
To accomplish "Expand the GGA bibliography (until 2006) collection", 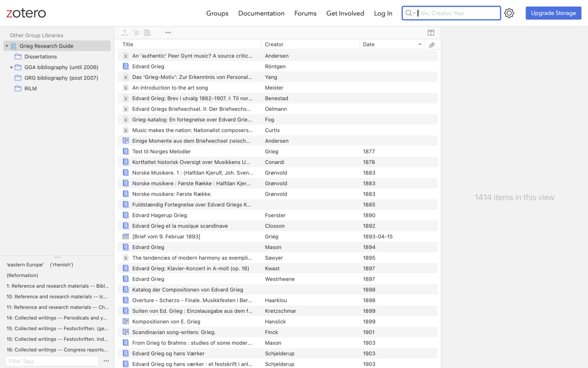I will click(12, 67).
